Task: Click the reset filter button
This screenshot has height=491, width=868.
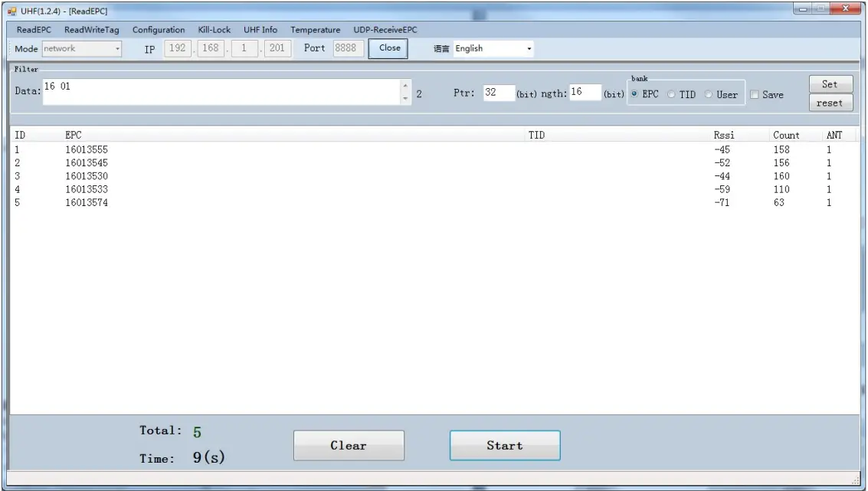Action: (830, 103)
